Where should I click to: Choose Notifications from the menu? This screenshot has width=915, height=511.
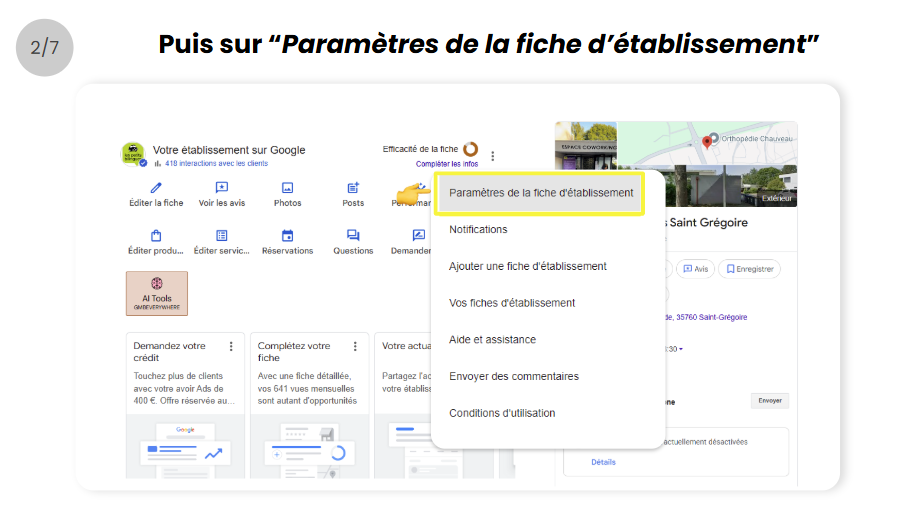478,230
